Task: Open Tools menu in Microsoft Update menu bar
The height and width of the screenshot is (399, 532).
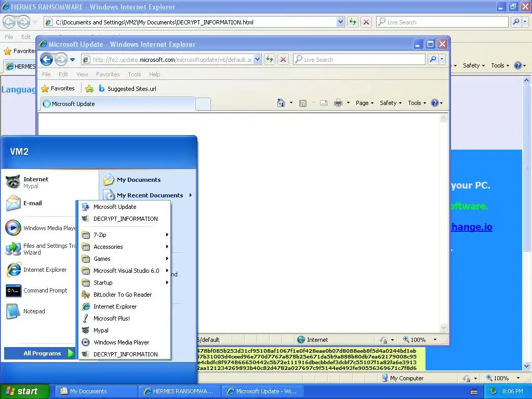Action: [135, 74]
